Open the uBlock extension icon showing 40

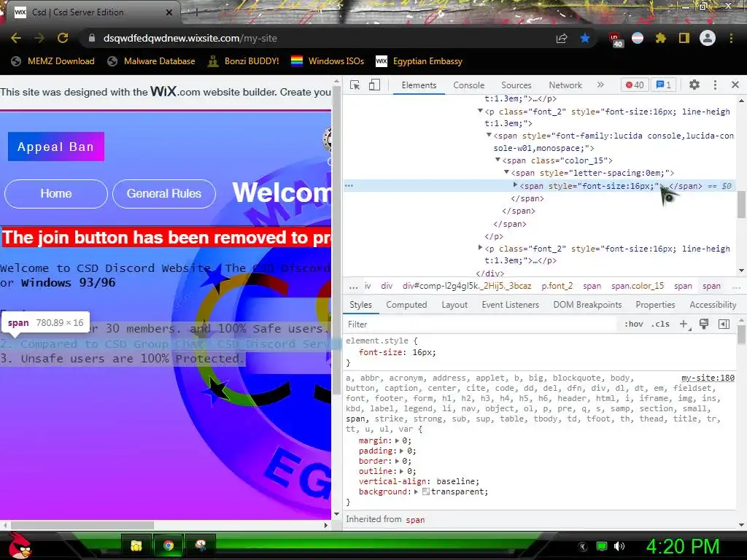[x=616, y=39]
